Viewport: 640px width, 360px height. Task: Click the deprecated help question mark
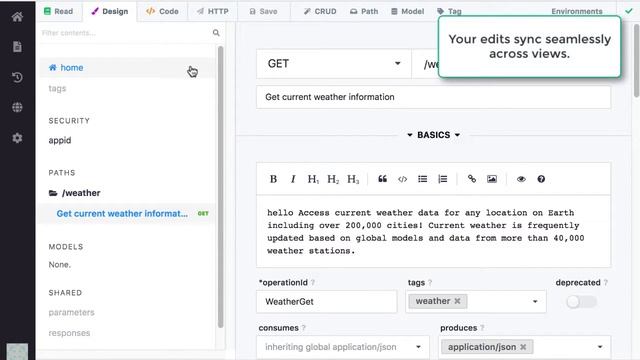click(x=605, y=282)
